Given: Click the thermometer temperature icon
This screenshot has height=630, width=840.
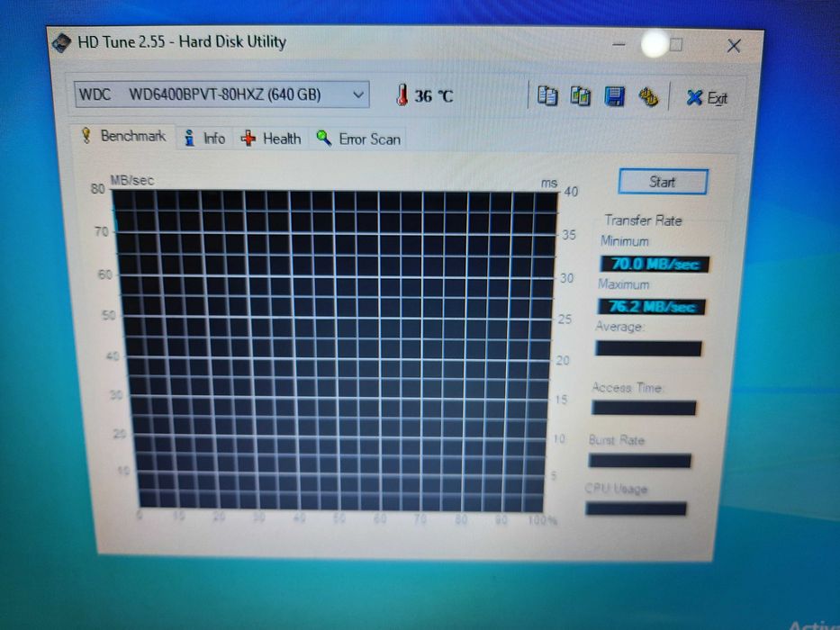Looking at the screenshot, I should pos(402,94).
